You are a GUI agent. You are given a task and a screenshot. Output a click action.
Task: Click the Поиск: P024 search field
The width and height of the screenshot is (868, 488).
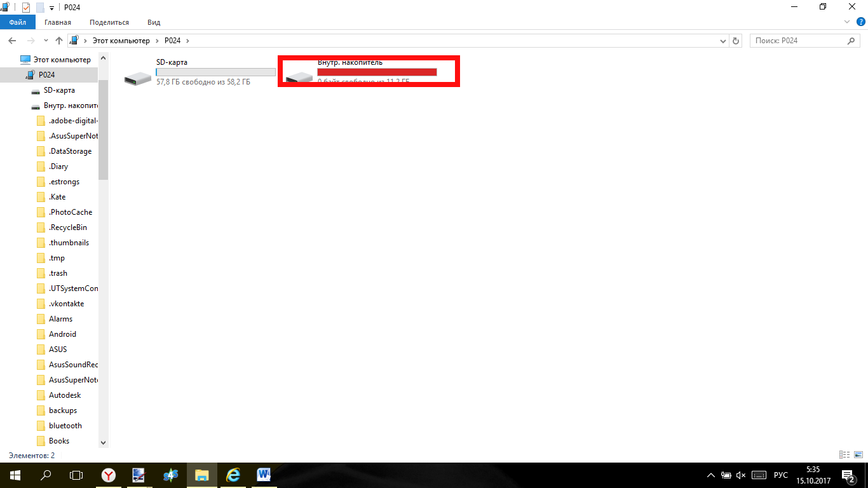tap(799, 41)
